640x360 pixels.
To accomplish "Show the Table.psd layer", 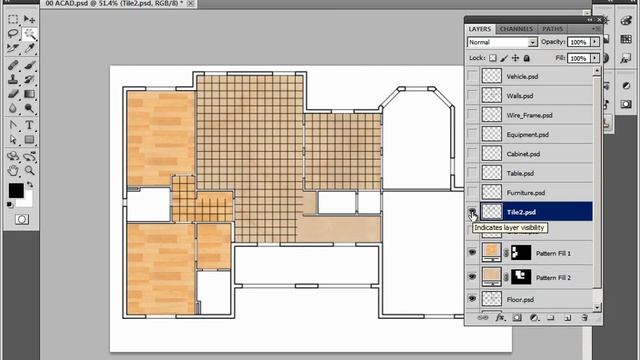I will click(472, 173).
